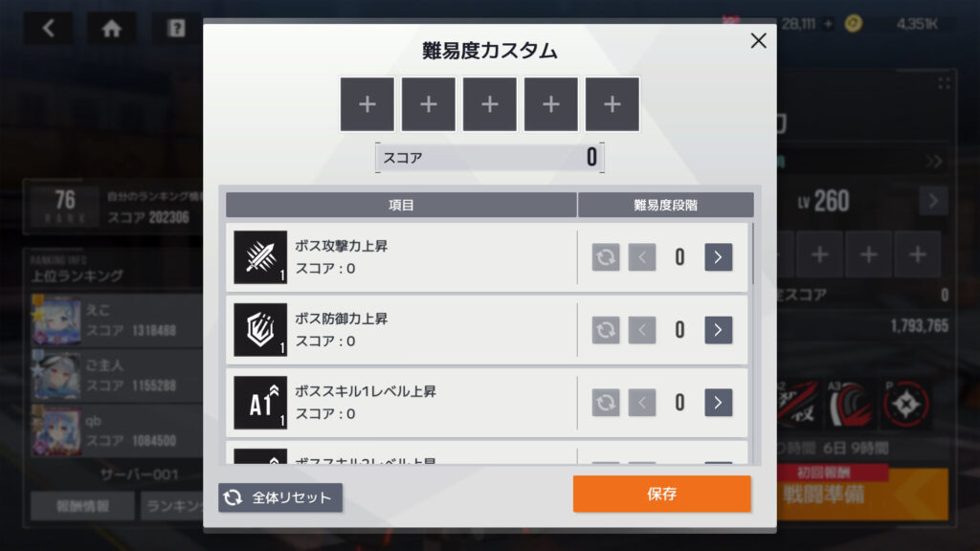Click the ボススキル1レベル上昇 A1 icon
This screenshot has height=551, width=980.
[260, 403]
